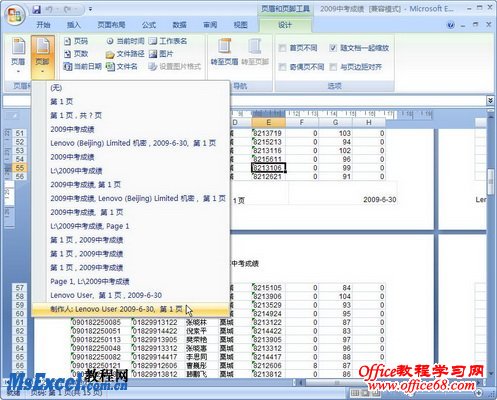The height and width of the screenshot is (400, 497).
Task: Select column E header
Action: [268, 122]
